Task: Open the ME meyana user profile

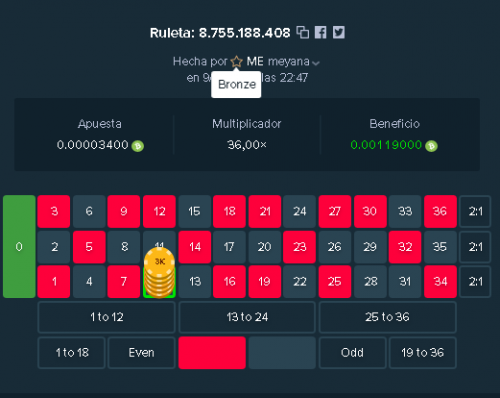Action: point(278,61)
